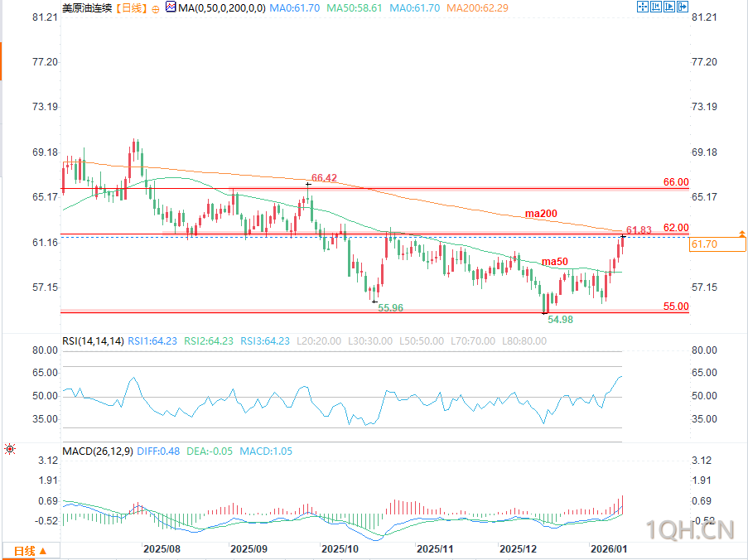
Task: Click the 2026/01 date on time axis
Action: point(609,548)
